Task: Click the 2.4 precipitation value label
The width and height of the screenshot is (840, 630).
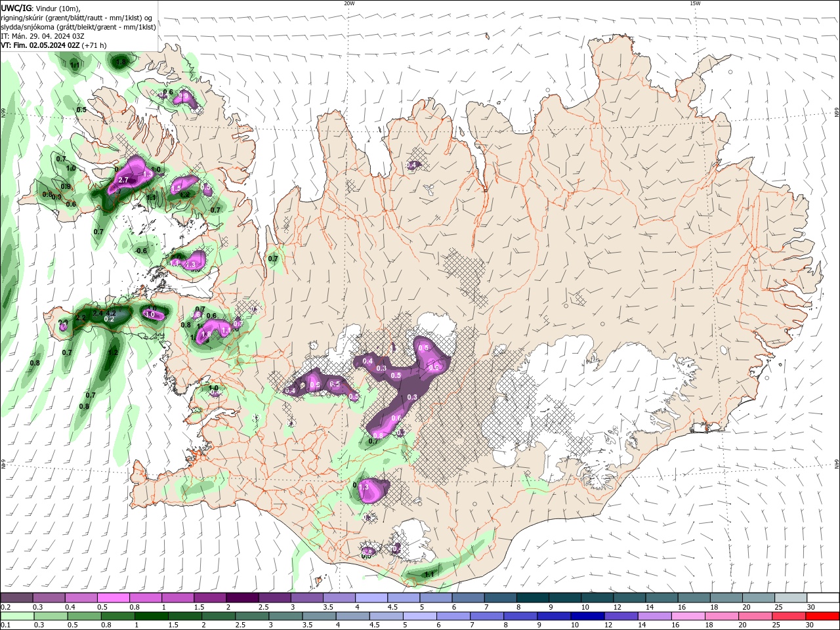Action: [x=98, y=314]
